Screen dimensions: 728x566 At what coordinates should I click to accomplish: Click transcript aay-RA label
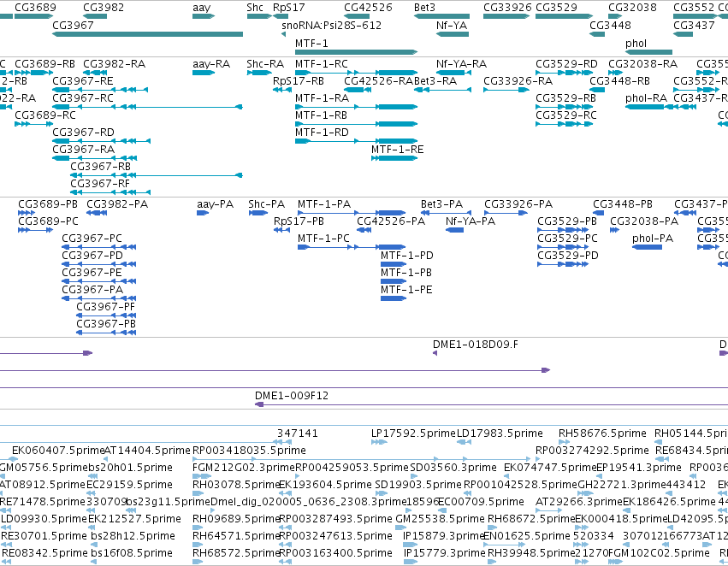[211, 64]
